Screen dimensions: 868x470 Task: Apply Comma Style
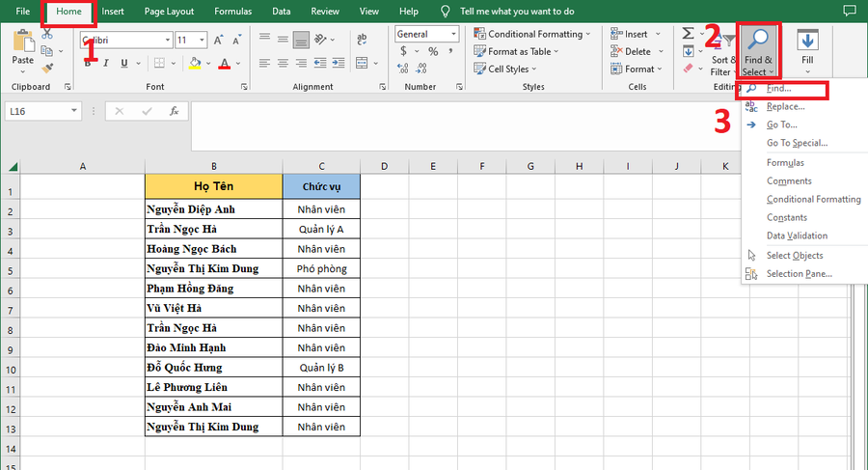click(451, 51)
